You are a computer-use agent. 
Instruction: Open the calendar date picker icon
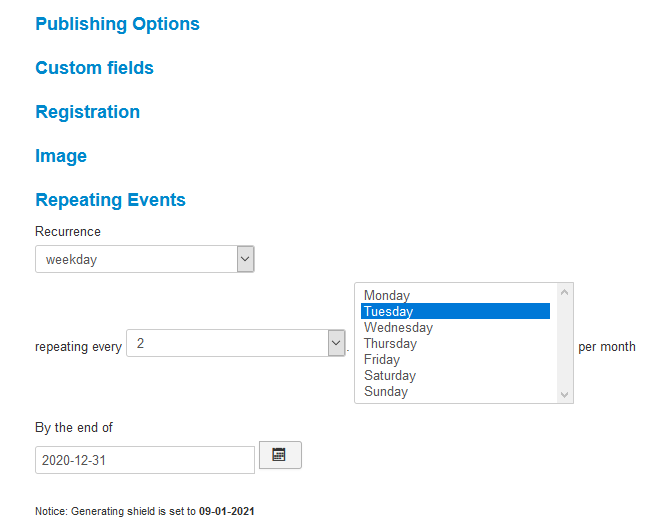[280, 455]
